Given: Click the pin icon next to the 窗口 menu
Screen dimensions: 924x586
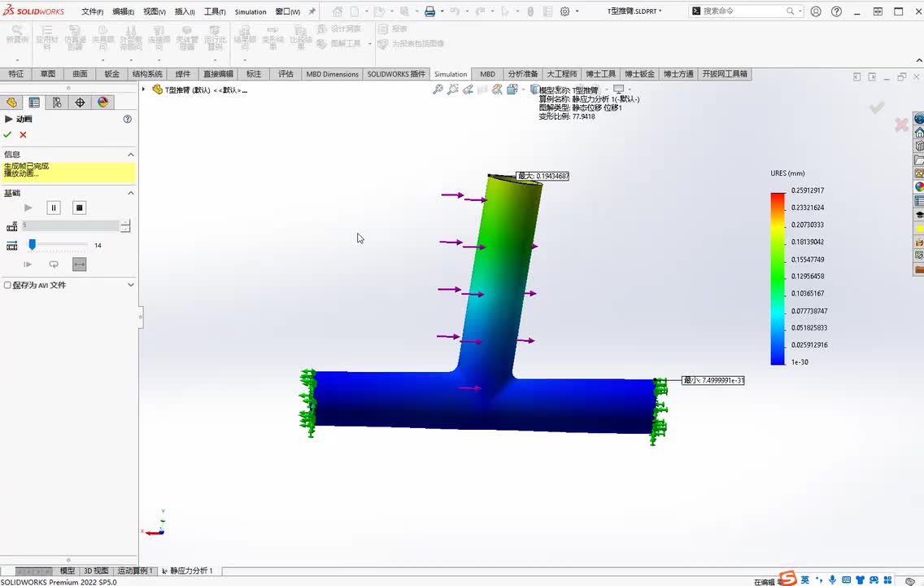Looking at the screenshot, I should pyautogui.click(x=312, y=11).
